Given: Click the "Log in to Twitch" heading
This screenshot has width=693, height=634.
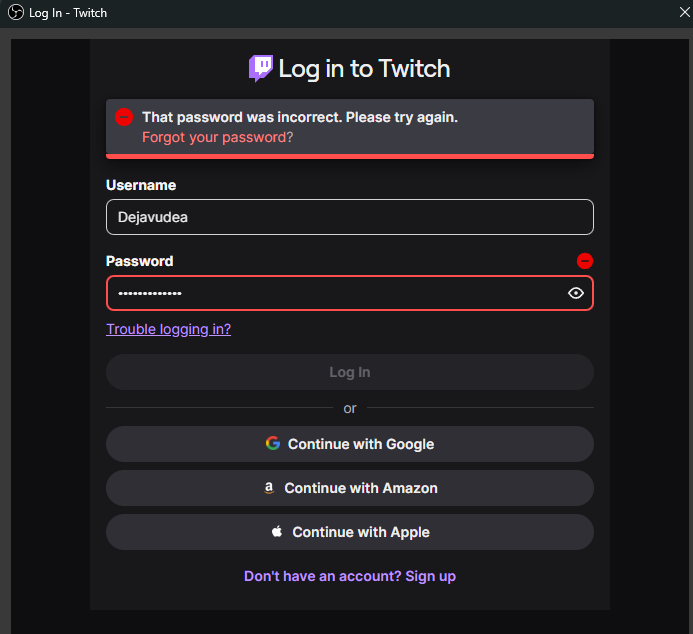Looking at the screenshot, I should pyautogui.click(x=364, y=68).
